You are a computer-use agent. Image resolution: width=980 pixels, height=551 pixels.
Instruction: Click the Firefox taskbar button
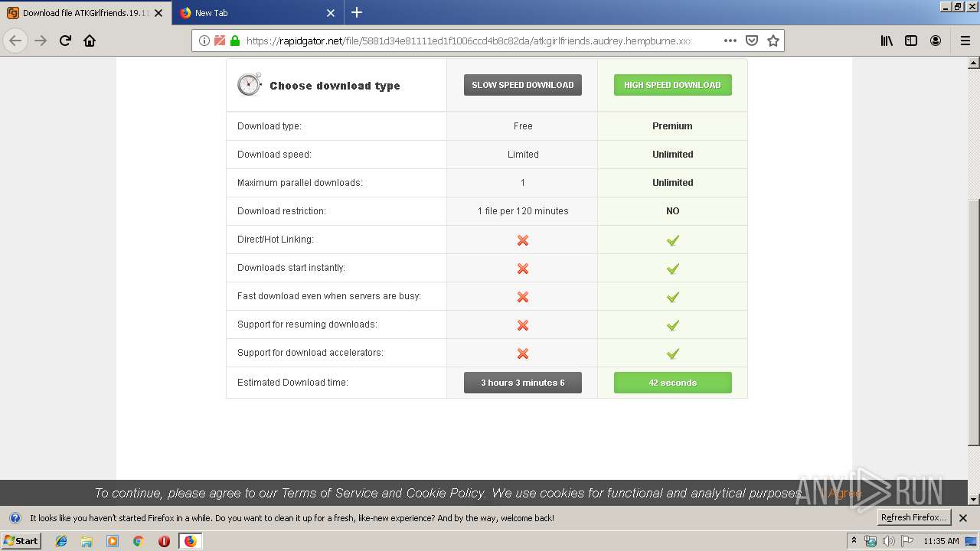click(x=190, y=541)
